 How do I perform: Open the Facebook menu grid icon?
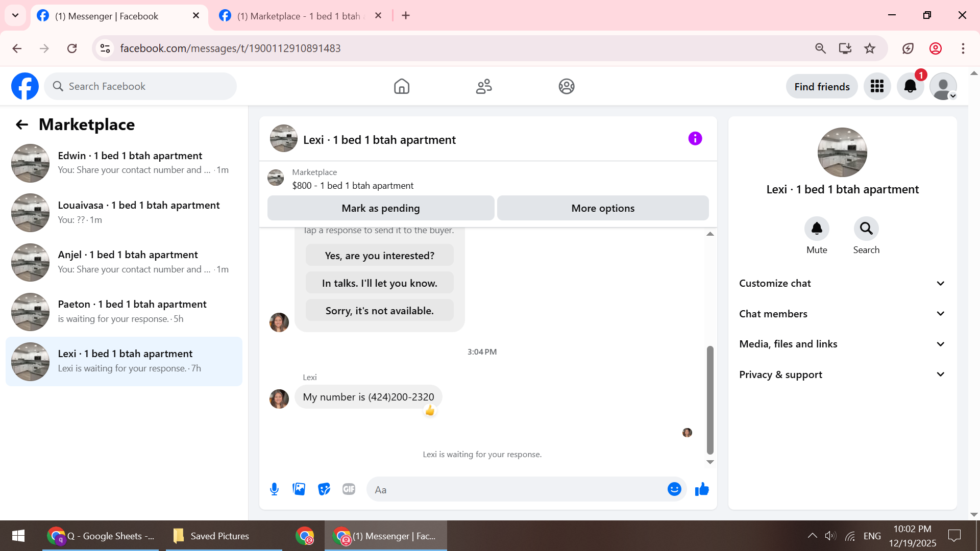click(x=877, y=87)
